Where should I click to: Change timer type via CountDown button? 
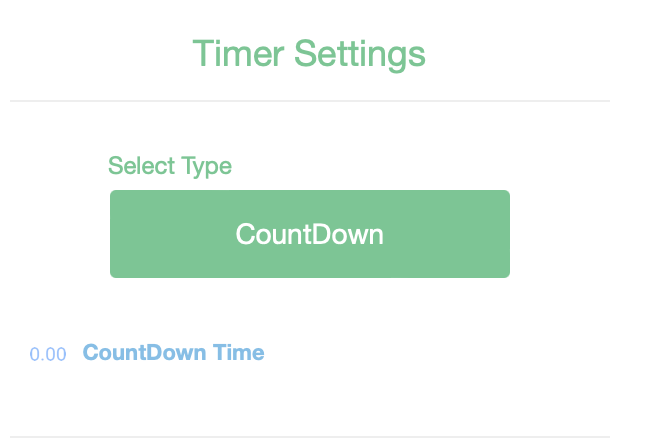309,234
